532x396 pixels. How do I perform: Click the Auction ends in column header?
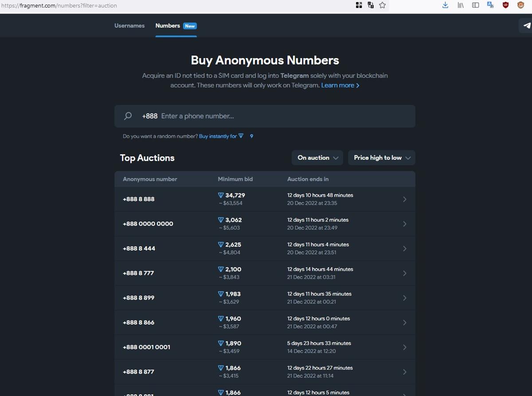[308, 179]
